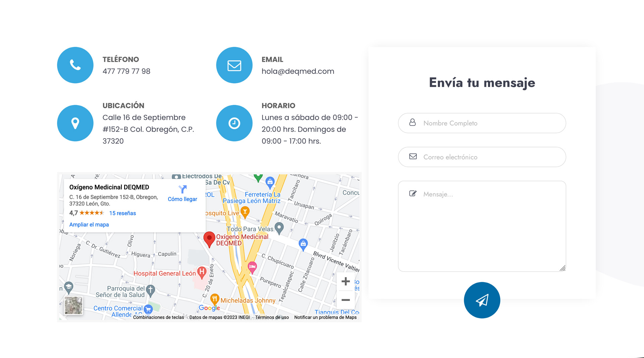Screen dimensions: 644x358
Task: Click the blue phone icon
Action: pyautogui.click(x=75, y=65)
